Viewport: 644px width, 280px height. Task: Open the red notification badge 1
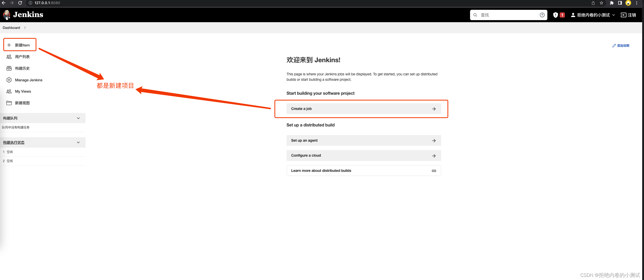click(x=562, y=15)
